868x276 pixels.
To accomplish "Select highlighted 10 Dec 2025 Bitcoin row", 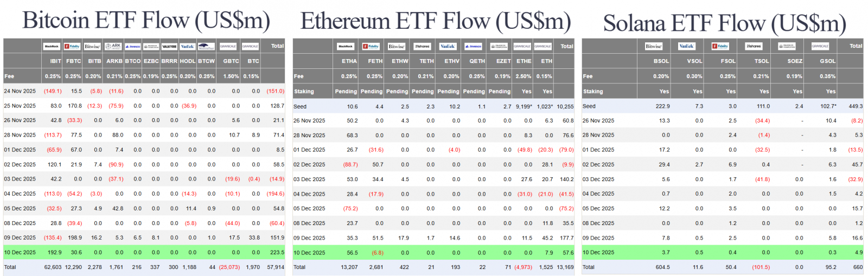I will [144, 252].
